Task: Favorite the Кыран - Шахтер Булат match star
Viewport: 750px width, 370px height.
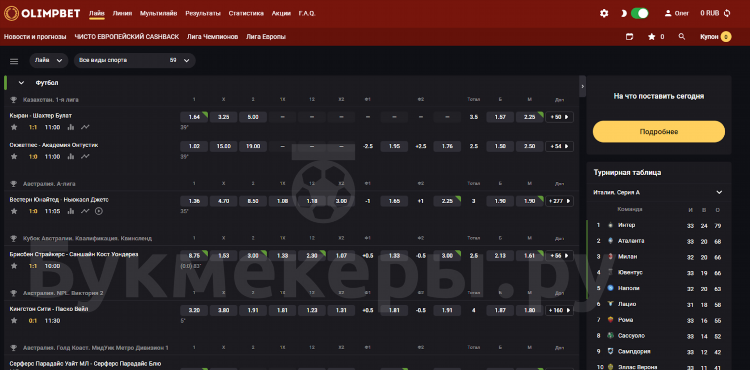Action: [14, 127]
